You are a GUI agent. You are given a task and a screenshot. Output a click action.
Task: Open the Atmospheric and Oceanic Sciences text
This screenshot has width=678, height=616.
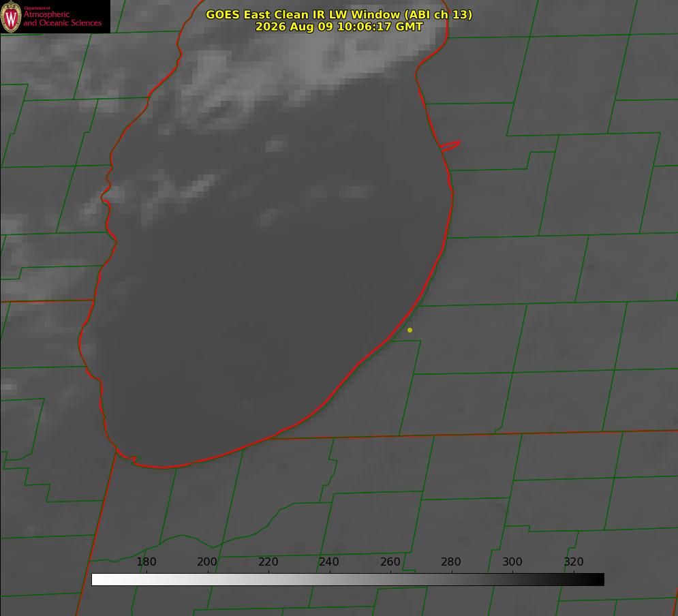(x=62, y=18)
